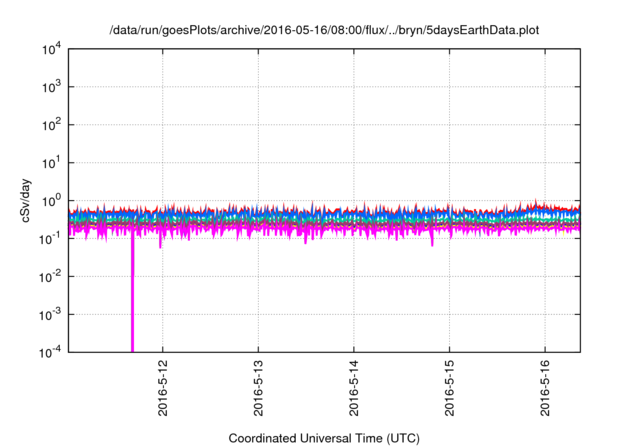Click the 10^0 y-axis tick label
The image size is (640, 448).
(x=51, y=201)
